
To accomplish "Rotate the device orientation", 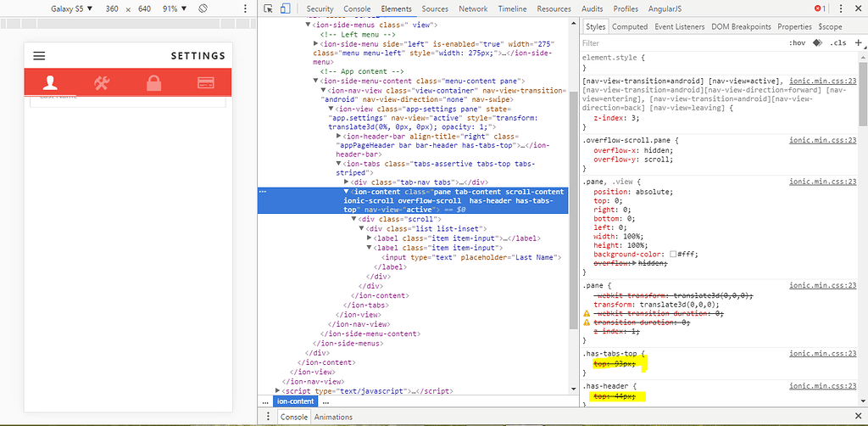I will (203, 8).
